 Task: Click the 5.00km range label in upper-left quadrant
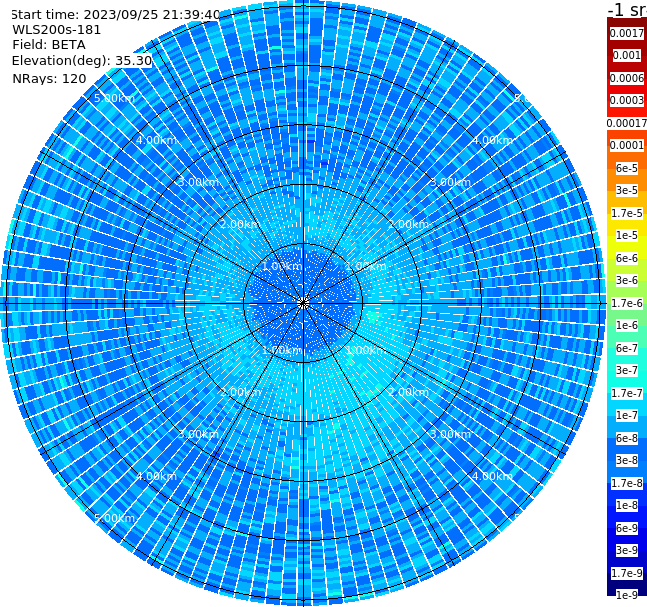[114, 98]
